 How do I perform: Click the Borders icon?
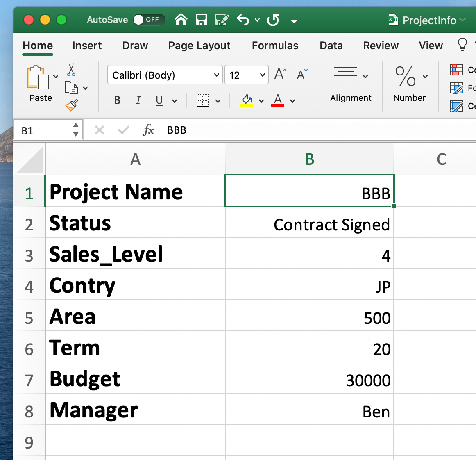202,100
